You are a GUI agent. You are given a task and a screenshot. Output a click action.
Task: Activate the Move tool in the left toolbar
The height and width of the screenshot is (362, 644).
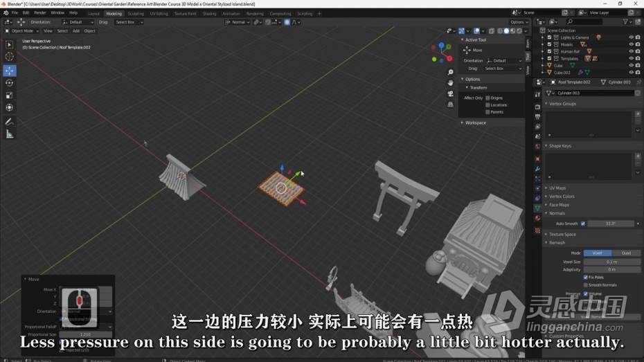tap(10, 71)
